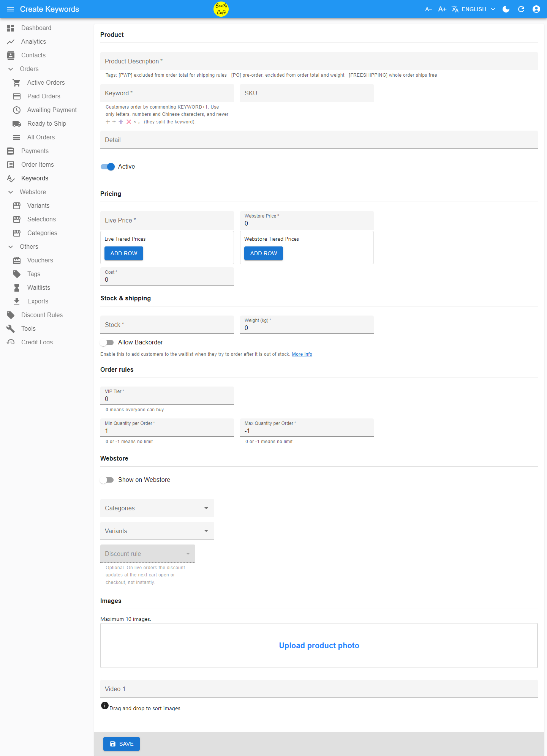Click Upload product photo area

pos(319,646)
